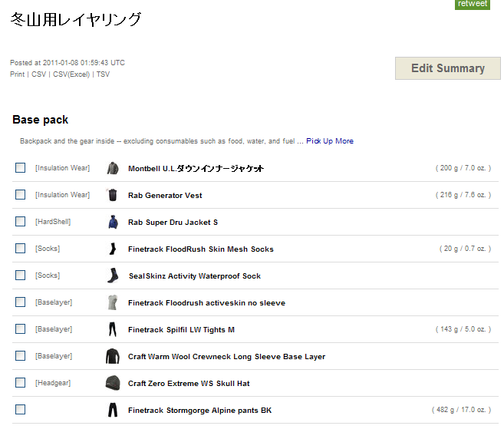
Task: Click the Base pack section heading
Action: [x=40, y=120]
